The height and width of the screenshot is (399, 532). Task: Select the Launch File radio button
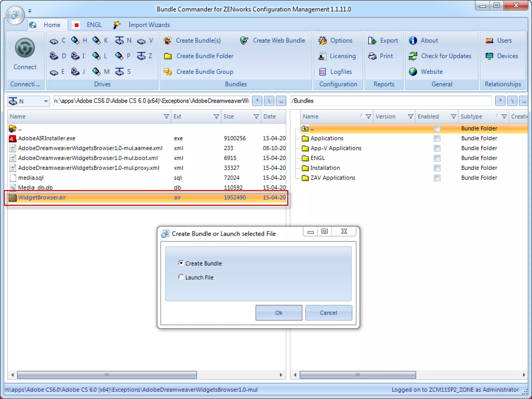pos(181,277)
